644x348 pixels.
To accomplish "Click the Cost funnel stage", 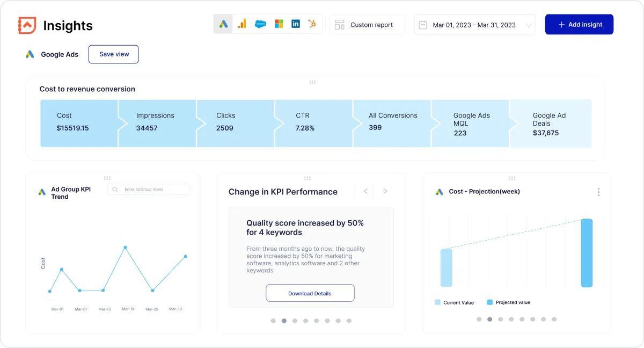I will tap(79, 123).
